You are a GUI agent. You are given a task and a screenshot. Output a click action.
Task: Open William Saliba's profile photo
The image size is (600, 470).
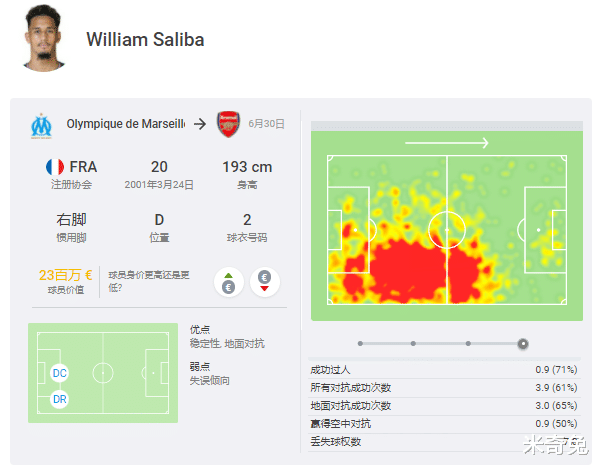[x=44, y=39]
